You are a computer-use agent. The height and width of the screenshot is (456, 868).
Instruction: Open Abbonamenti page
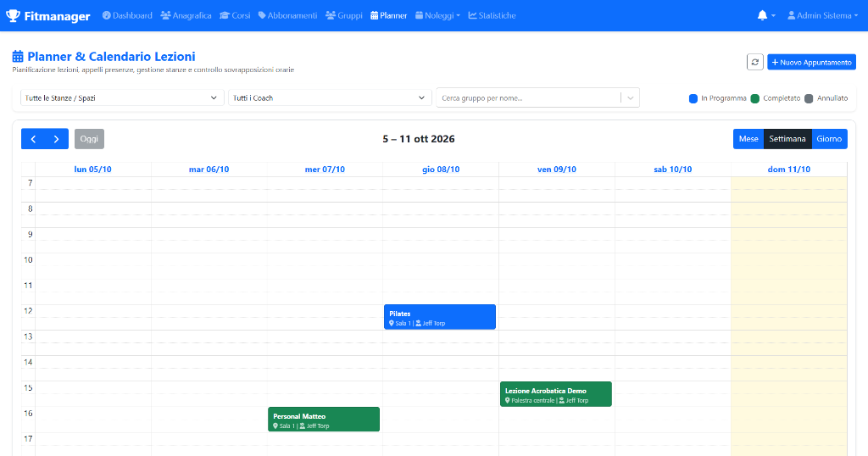(x=288, y=15)
